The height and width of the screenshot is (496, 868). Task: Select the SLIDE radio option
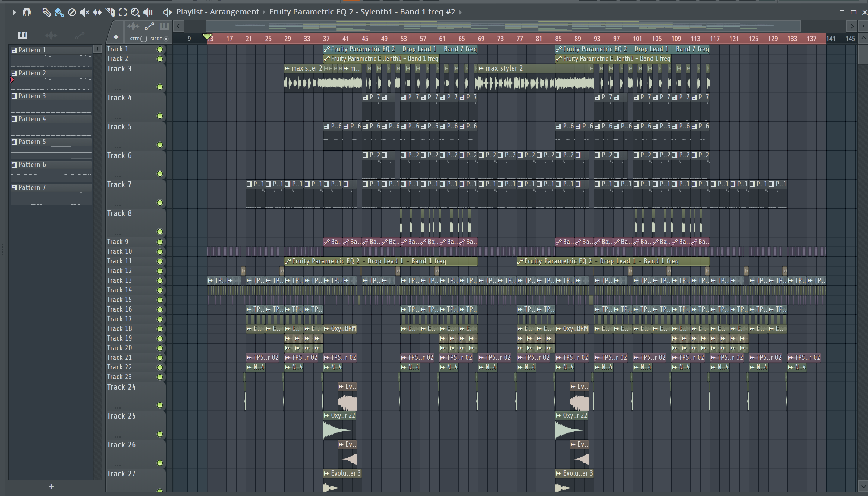[x=166, y=39]
